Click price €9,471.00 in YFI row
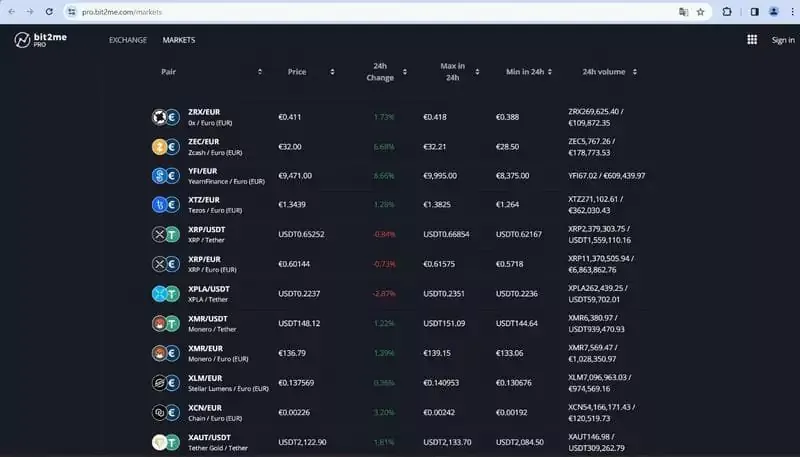This screenshot has width=800, height=457. pos(295,176)
